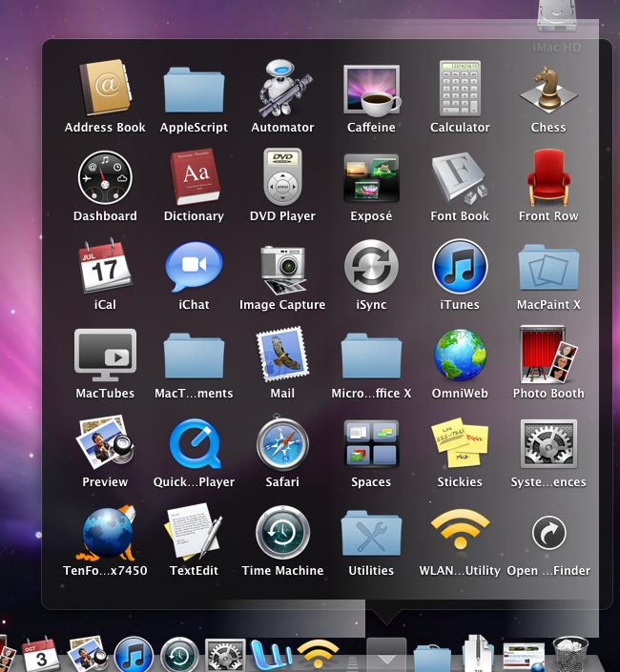
Task: Open the blue folder stack in the Dock
Action: point(432,658)
